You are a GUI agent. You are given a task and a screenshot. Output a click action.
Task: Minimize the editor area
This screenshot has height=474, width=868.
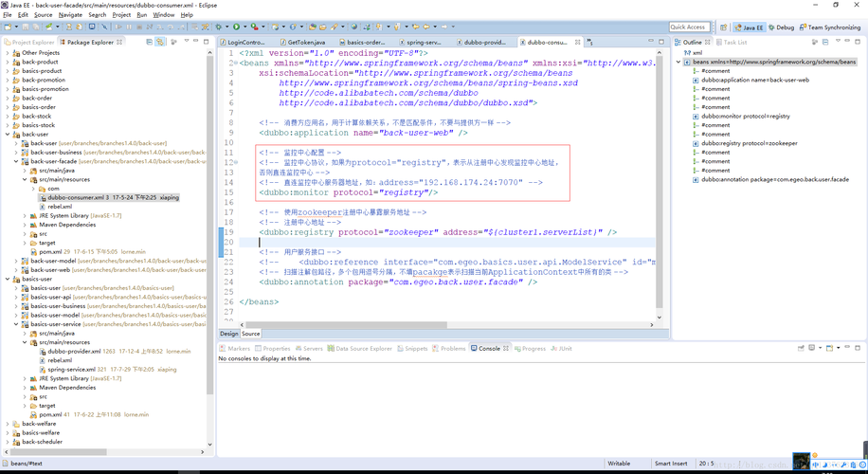[x=651, y=41]
